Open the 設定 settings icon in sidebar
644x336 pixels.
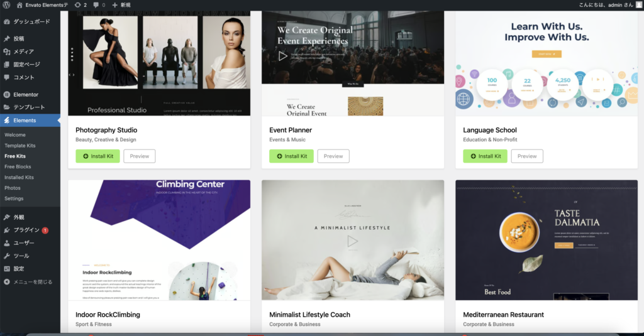(7, 269)
